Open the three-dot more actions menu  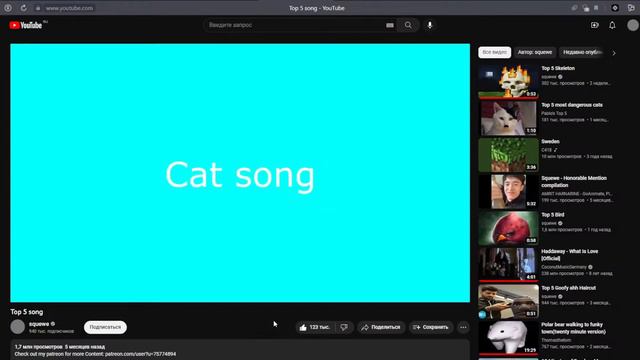tap(463, 327)
